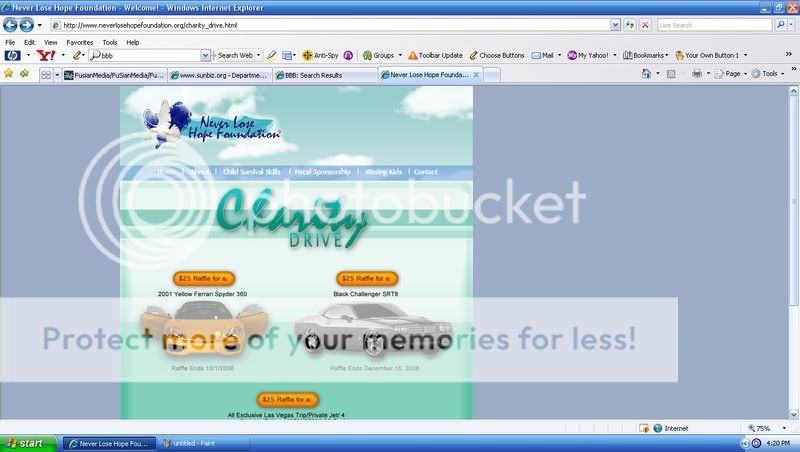
Task: Click the Mail toolbar button
Action: (543, 56)
